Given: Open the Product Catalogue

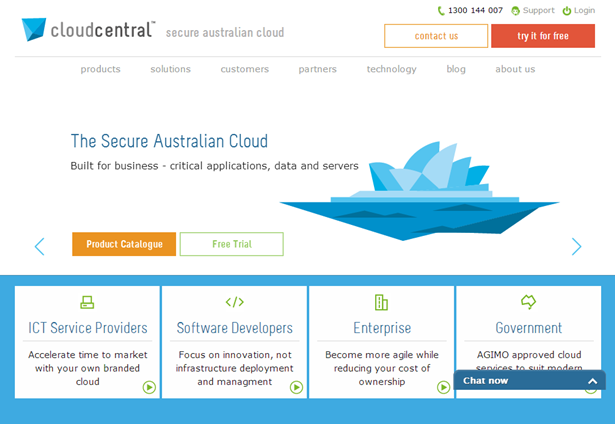Looking at the screenshot, I should [x=124, y=244].
